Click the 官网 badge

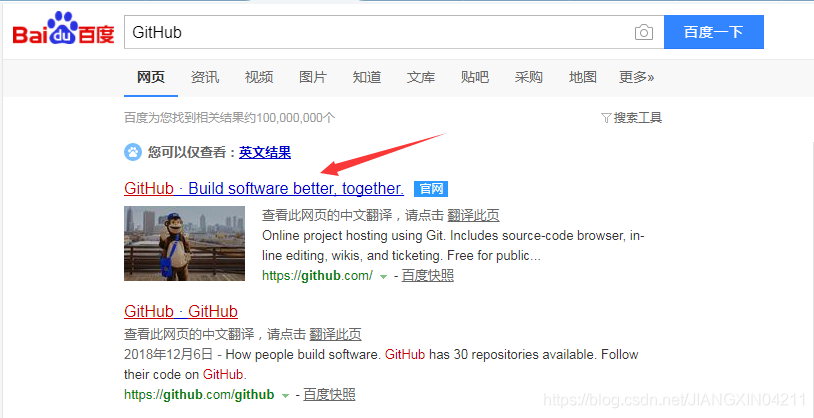pos(431,189)
